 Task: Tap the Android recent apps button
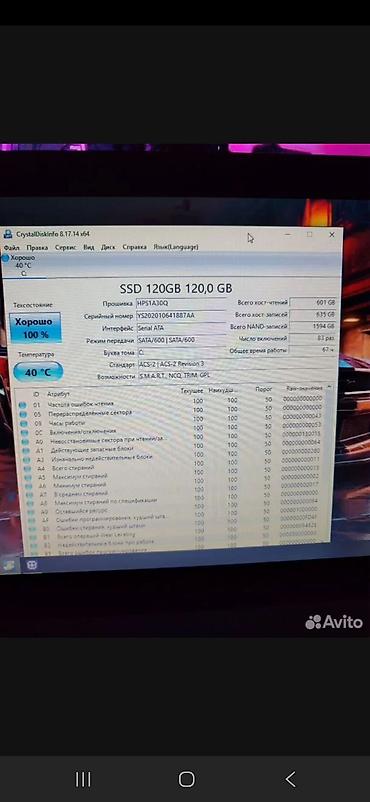tap(83, 779)
